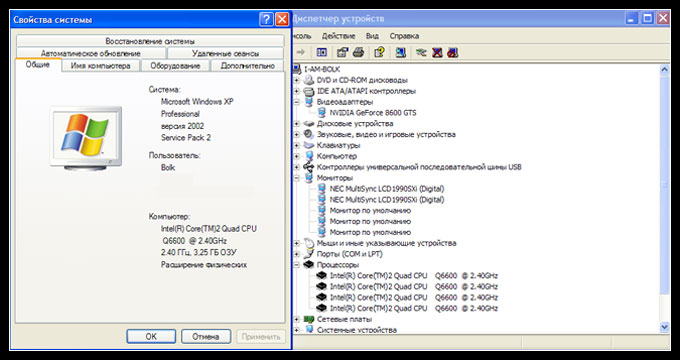Image resolution: width=680 pixels, height=360 pixels.
Task: Open the Действие menu in Device Manager
Action: [339, 36]
